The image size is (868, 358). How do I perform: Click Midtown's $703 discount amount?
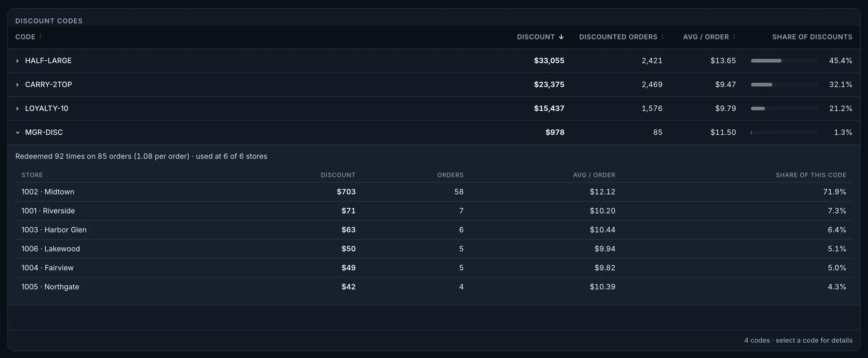[x=346, y=192]
